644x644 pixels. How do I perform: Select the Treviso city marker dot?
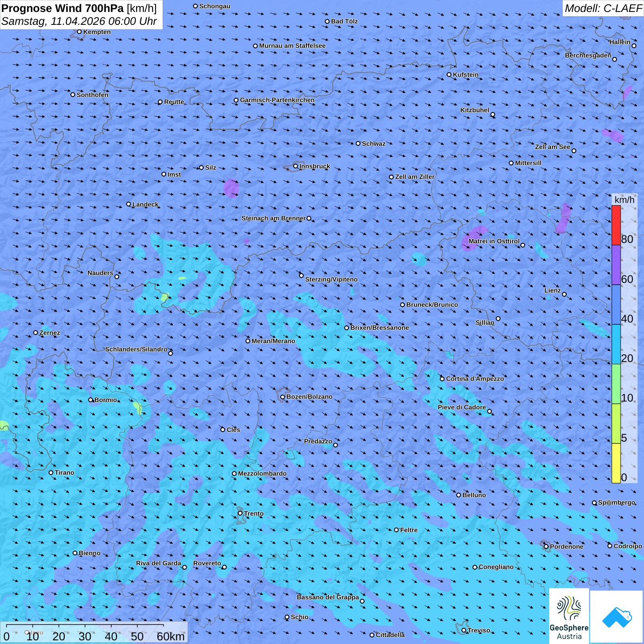pos(464,630)
